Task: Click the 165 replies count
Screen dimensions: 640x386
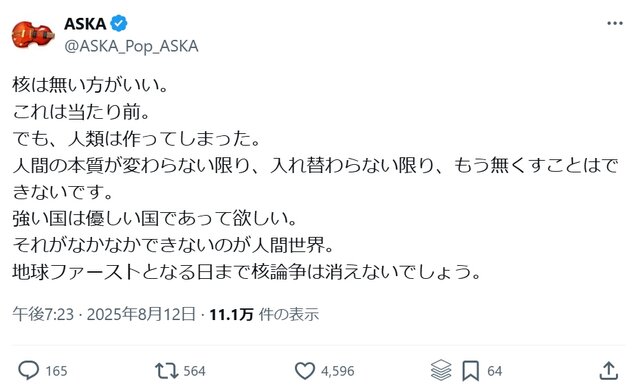Action: pyautogui.click(x=56, y=371)
